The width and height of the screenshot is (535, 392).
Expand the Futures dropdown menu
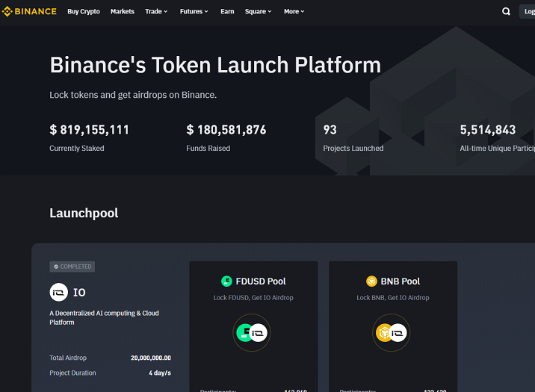(x=194, y=11)
